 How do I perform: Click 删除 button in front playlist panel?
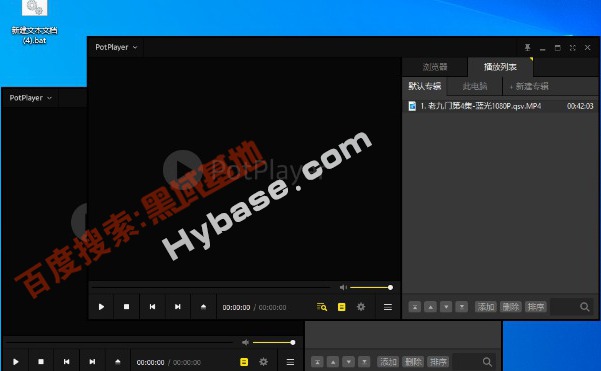[511, 307]
